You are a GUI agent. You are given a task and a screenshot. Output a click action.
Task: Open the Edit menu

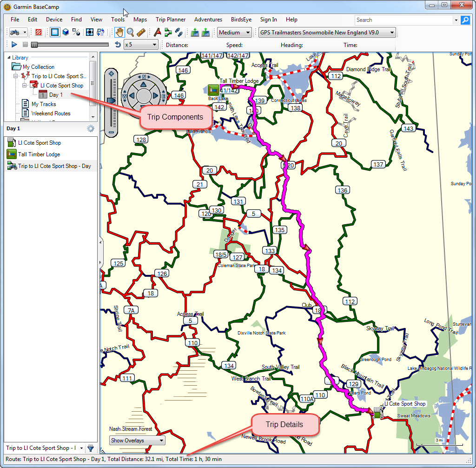[33, 20]
